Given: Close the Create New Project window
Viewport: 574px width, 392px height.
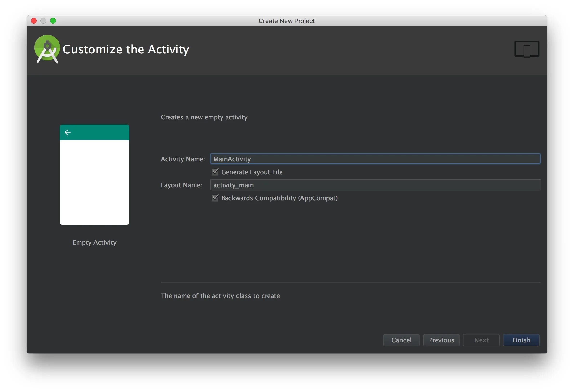Looking at the screenshot, I should (34, 21).
